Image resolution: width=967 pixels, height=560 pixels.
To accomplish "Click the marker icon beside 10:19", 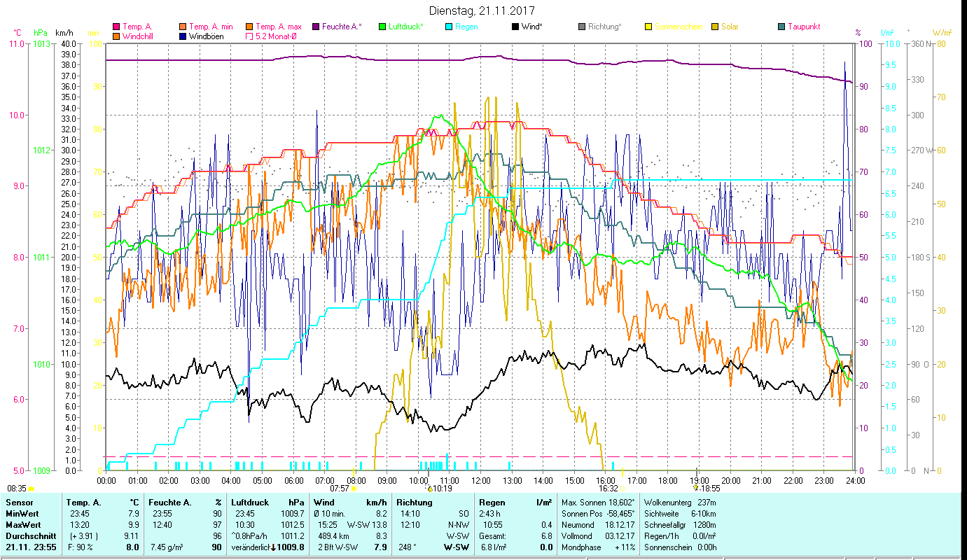I will (x=429, y=489).
